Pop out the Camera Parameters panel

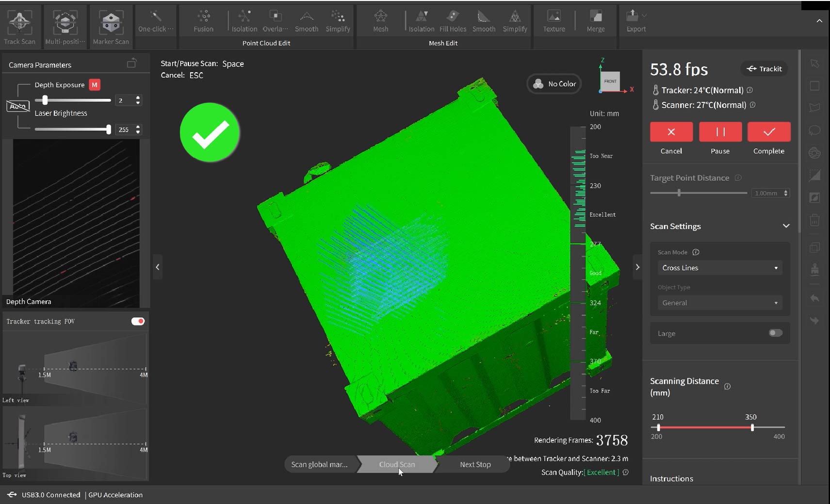[131, 64]
